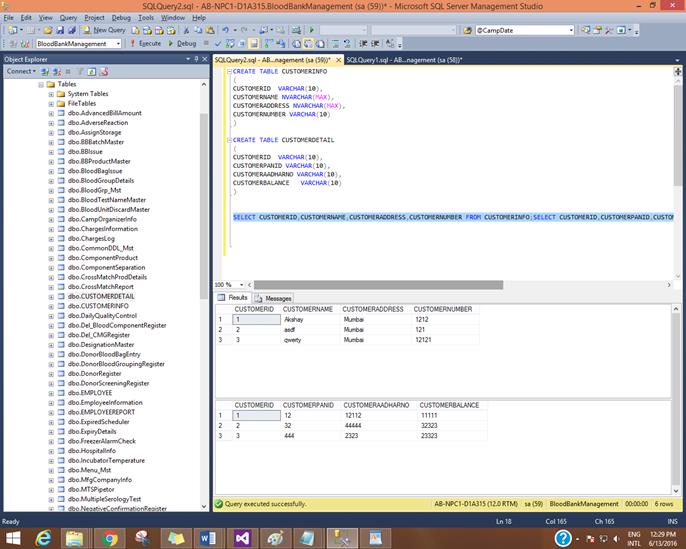Switch to Visual Studio in the taskbar
Viewport: 686px width, 549px height.
point(241,538)
